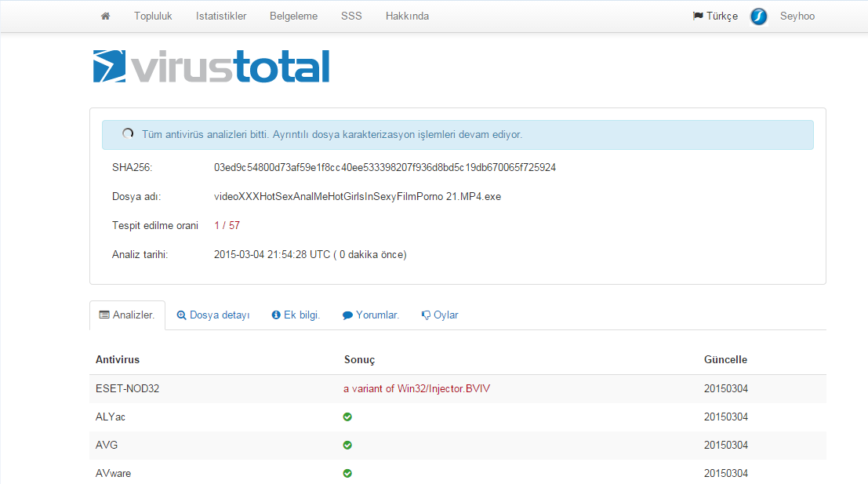Switch to the Analizler tab
868x484 pixels.
127,315
